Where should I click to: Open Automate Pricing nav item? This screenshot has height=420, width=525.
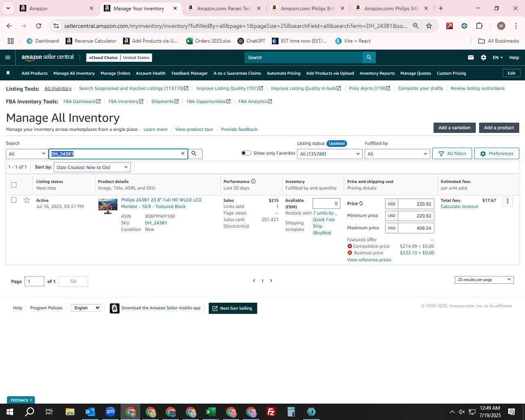click(283, 73)
